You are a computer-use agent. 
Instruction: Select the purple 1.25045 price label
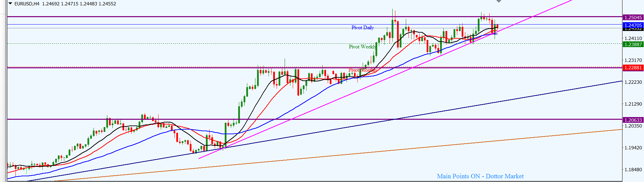click(x=633, y=17)
